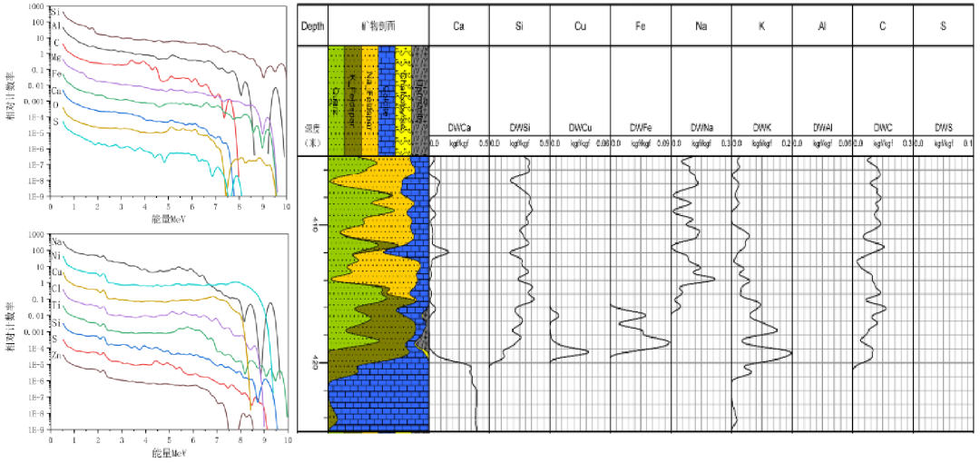The width and height of the screenshot is (980, 463).
Task: Select the blue brick Calcite legend strip
Action: [387, 100]
